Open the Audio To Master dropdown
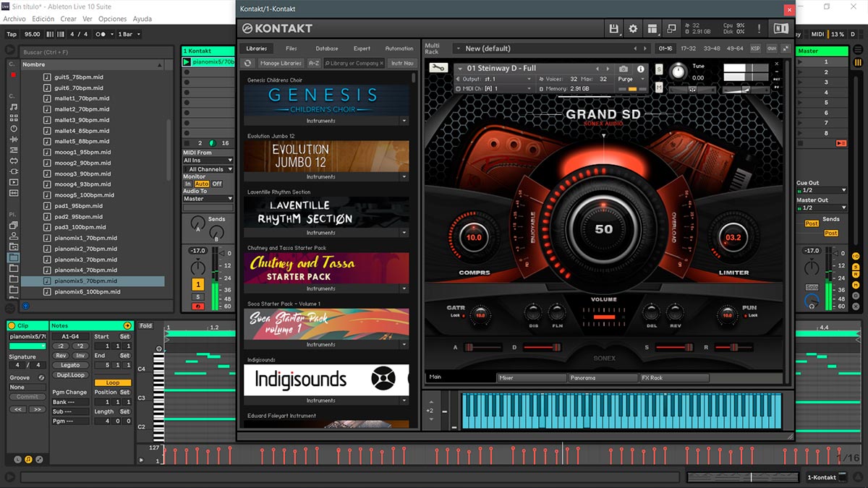Viewport: 868px width, 488px height. (208, 199)
